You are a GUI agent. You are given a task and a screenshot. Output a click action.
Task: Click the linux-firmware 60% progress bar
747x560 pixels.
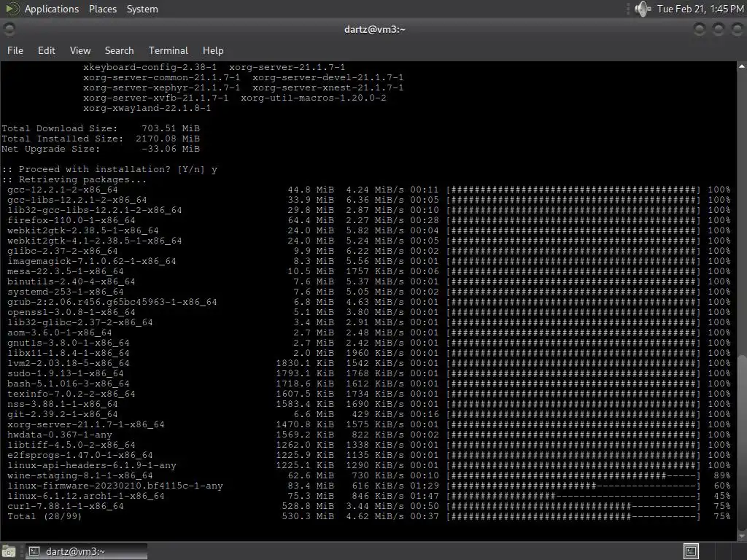pos(573,486)
